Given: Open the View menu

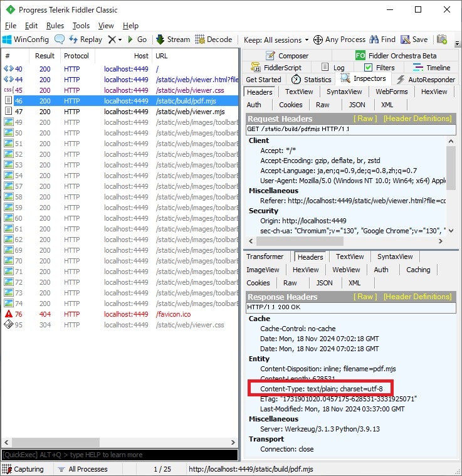Looking at the screenshot, I should 106,26.
